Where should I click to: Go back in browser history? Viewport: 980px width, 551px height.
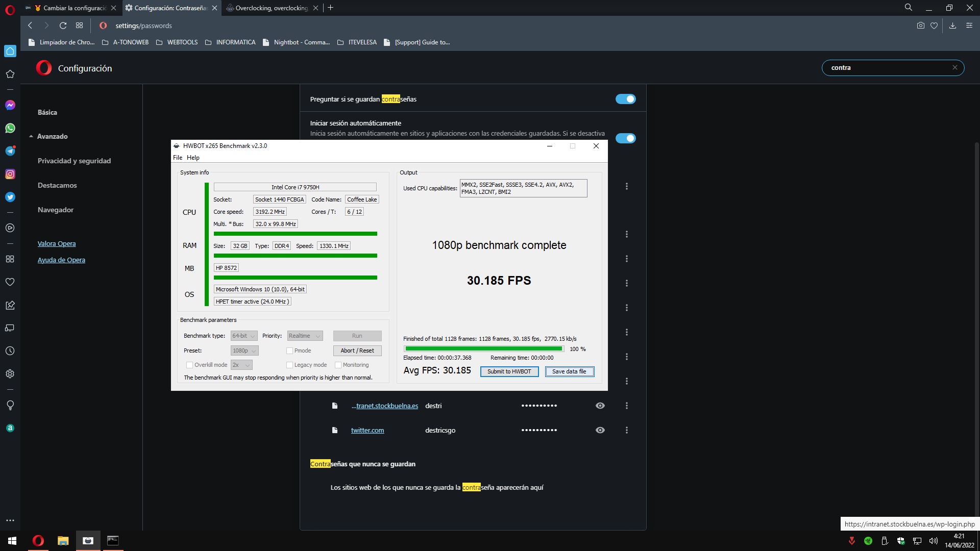click(x=30, y=26)
